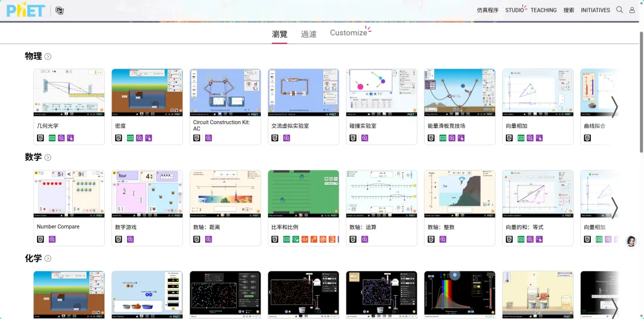
Task: Show next math simulations with right chevron
Action: point(614,207)
